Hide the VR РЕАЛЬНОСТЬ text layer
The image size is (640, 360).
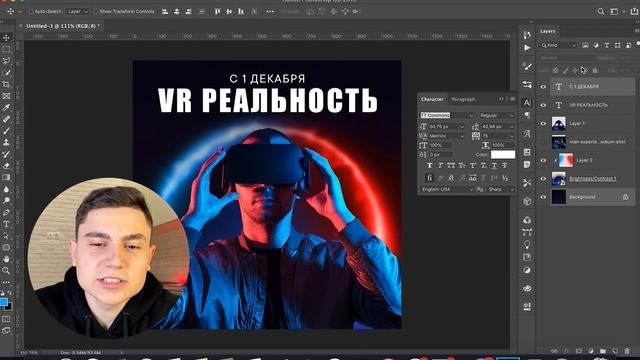[x=543, y=105]
